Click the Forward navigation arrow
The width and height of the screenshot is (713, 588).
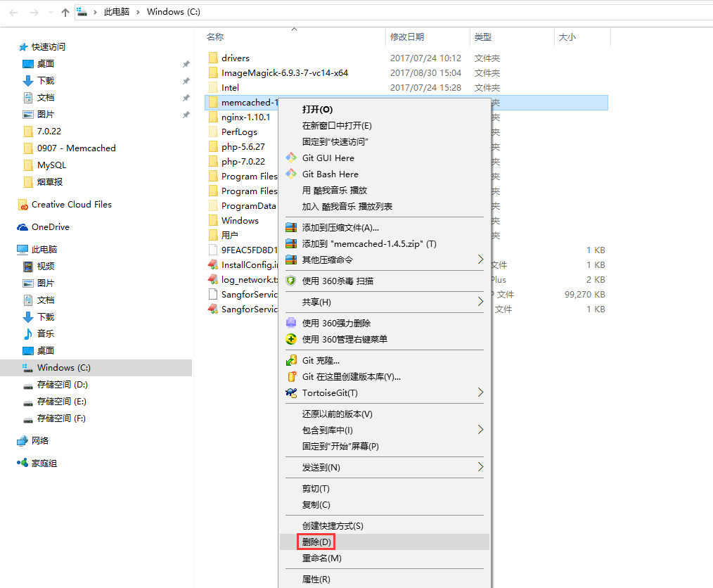pyautogui.click(x=34, y=12)
